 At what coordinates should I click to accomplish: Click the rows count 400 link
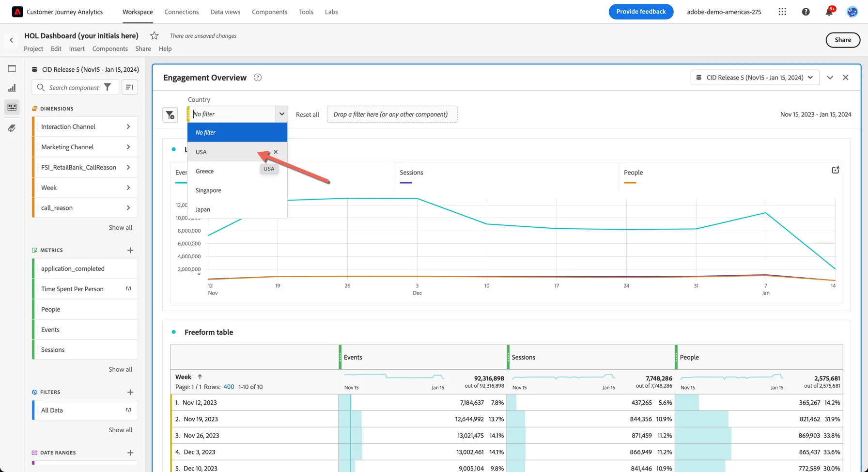coord(229,387)
